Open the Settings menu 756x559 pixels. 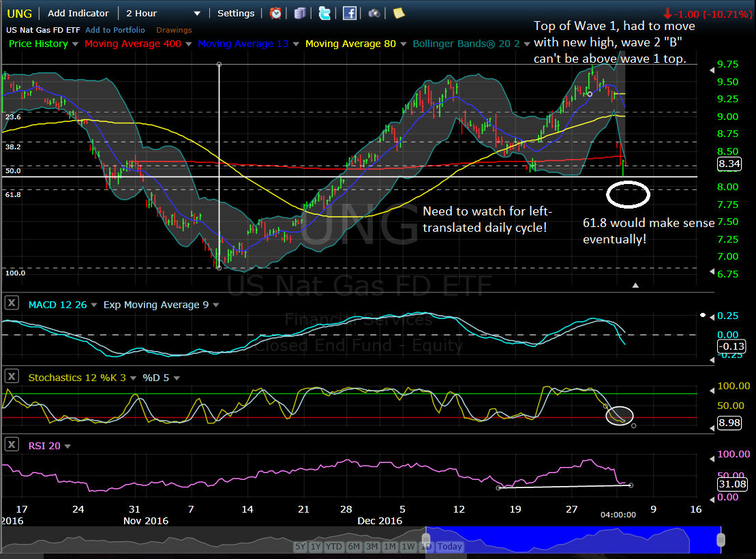click(x=236, y=13)
